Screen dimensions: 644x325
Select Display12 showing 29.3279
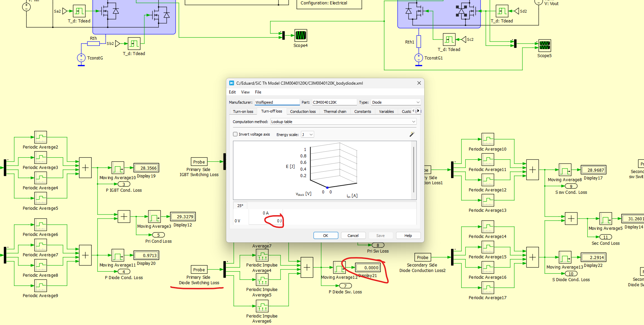click(183, 217)
